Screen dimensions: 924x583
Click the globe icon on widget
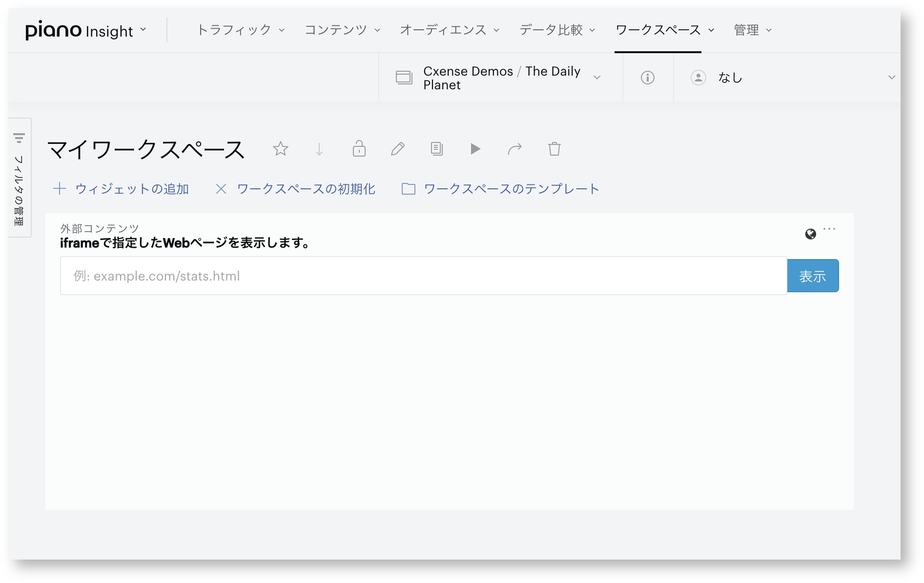(811, 234)
